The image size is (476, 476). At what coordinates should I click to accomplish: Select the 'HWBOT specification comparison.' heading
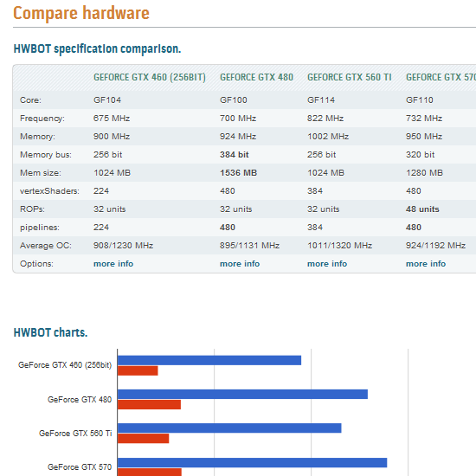point(97,48)
